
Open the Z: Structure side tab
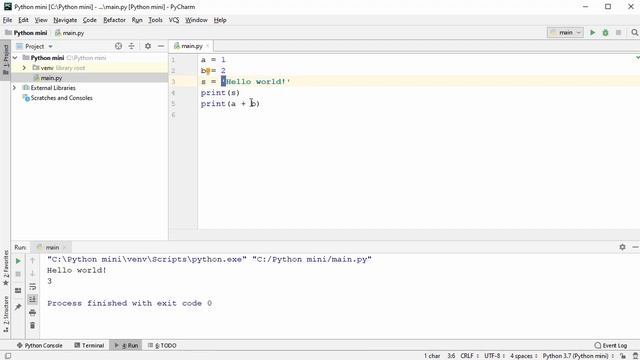pyautogui.click(x=5, y=313)
